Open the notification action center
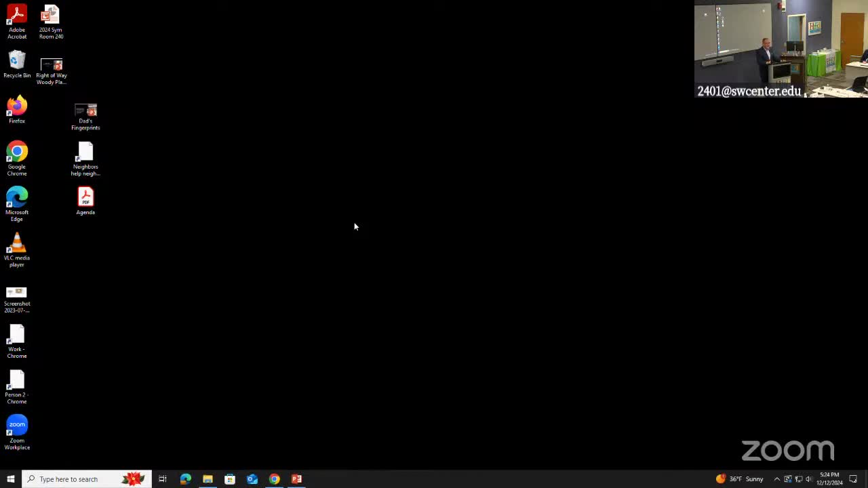The image size is (868, 488). click(853, 479)
